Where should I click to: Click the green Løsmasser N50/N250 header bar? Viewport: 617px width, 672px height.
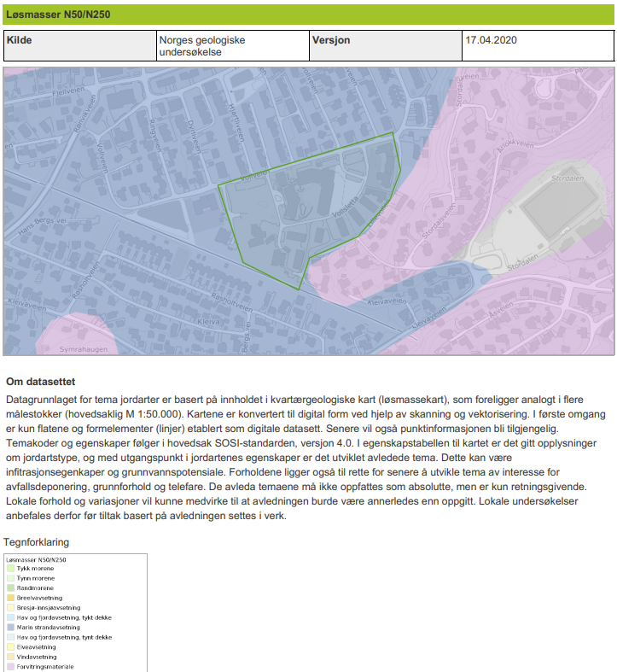[x=308, y=15]
